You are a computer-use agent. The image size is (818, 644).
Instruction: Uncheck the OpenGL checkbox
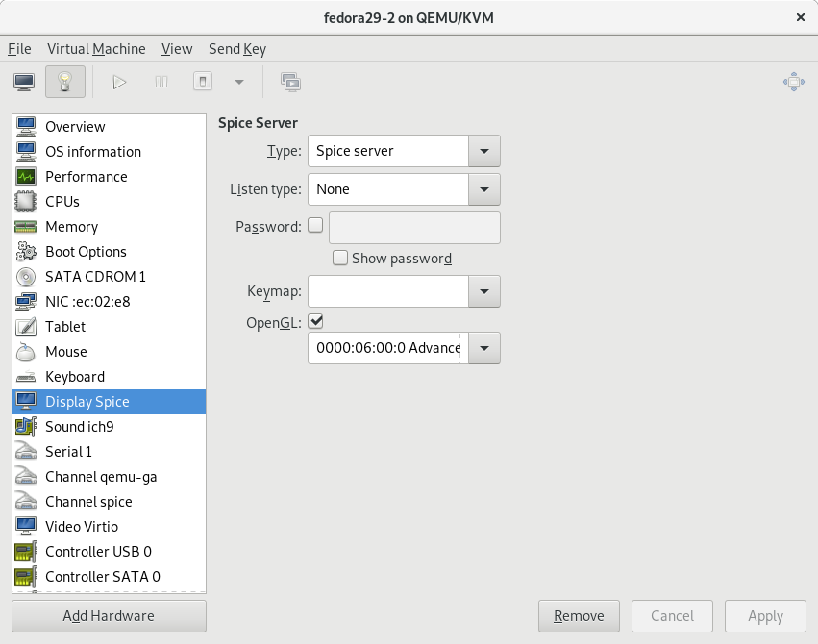tap(315, 321)
